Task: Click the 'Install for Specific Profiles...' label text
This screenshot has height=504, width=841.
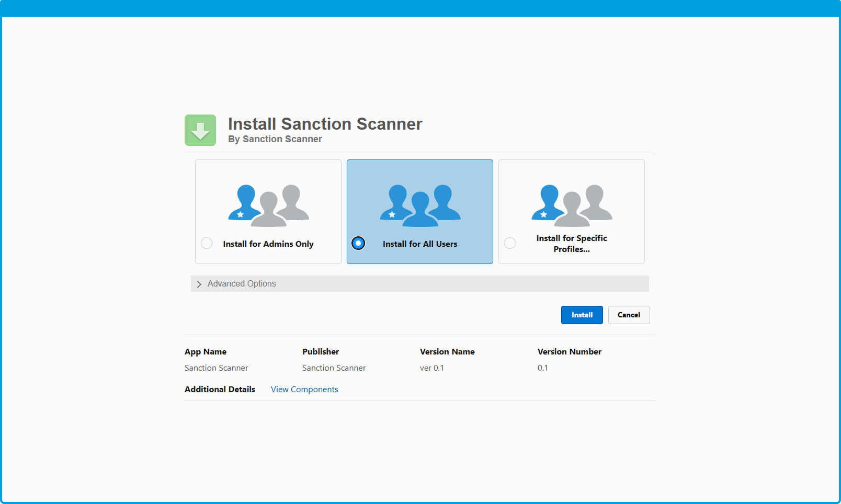Action: pyautogui.click(x=572, y=244)
